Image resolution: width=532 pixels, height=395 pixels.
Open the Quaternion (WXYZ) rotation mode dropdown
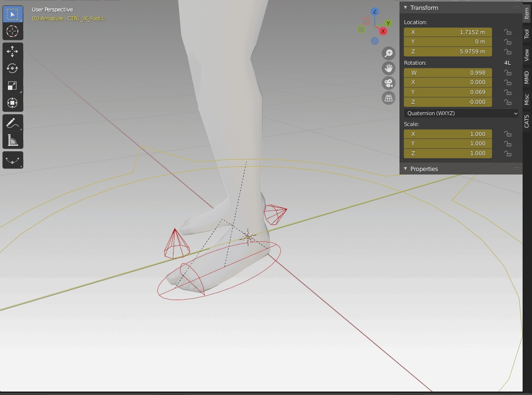(461, 113)
